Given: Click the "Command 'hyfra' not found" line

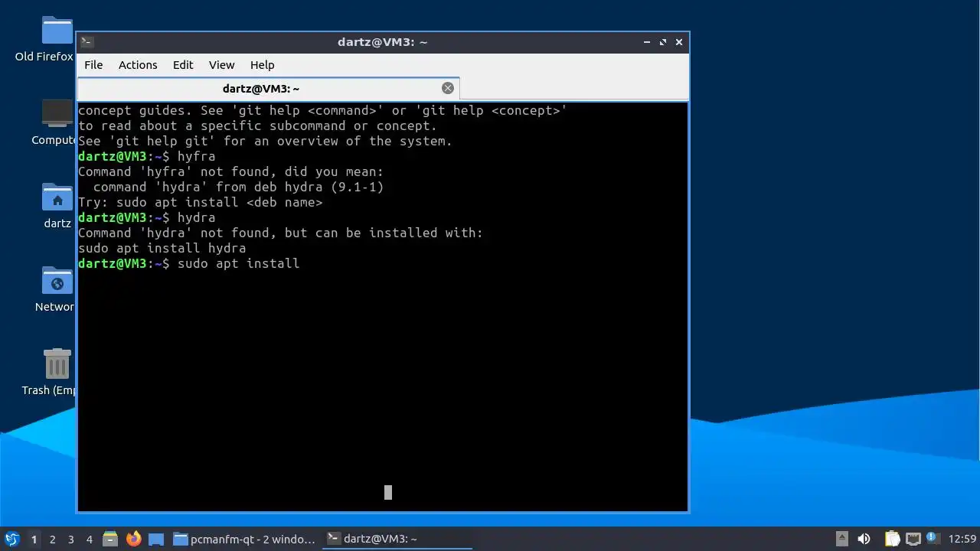Looking at the screenshot, I should 230,171.
